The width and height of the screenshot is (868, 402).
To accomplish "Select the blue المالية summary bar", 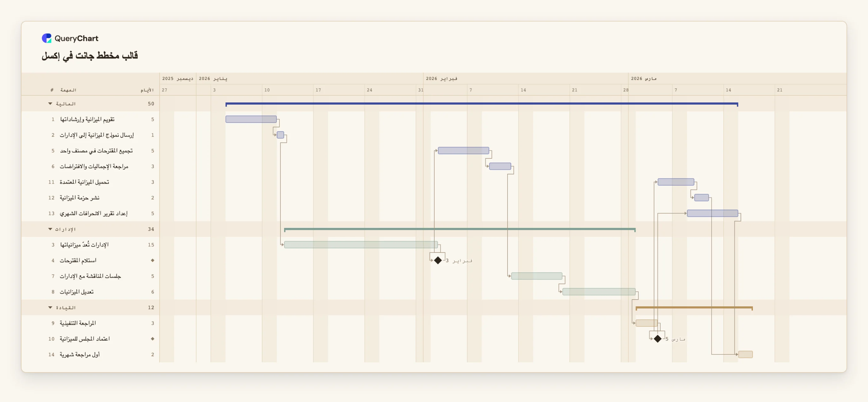I will 481,104.
